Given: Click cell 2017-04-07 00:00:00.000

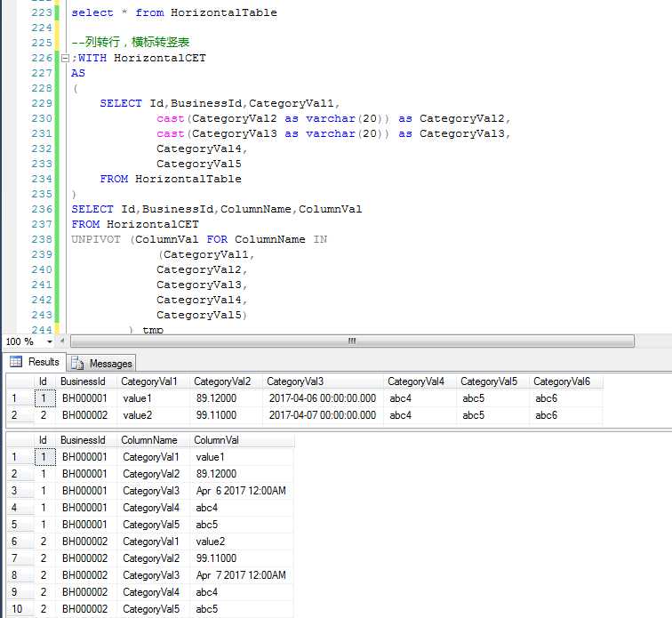Looking at the screenshot, I should [323, 415].
